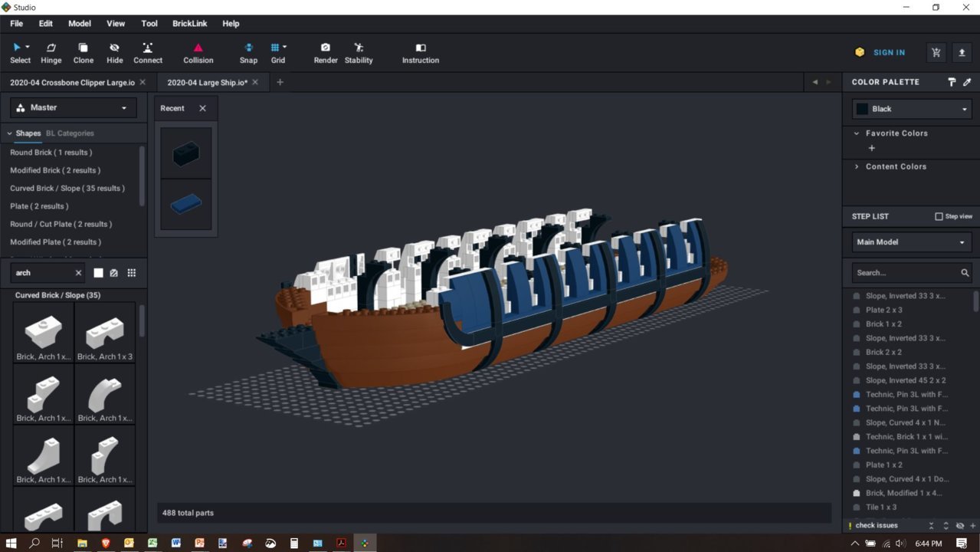
Task: Enable the Step view checkbox
Action: 939,217
